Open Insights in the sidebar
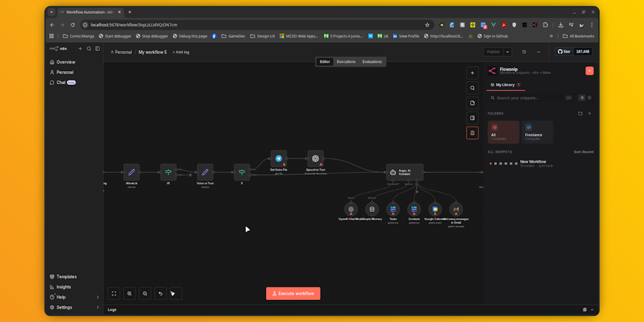644x322 pixels. click(64, 287)
